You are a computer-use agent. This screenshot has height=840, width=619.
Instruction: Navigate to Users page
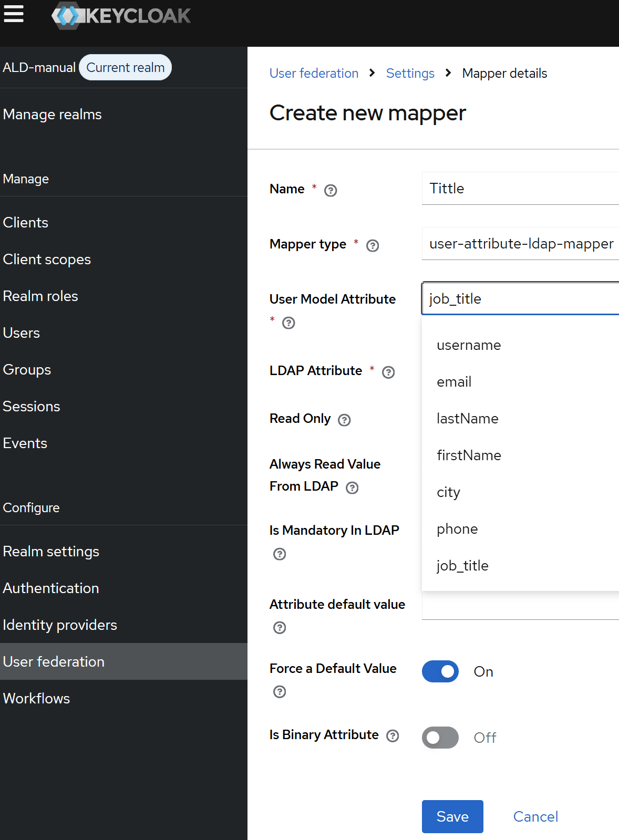123,333
